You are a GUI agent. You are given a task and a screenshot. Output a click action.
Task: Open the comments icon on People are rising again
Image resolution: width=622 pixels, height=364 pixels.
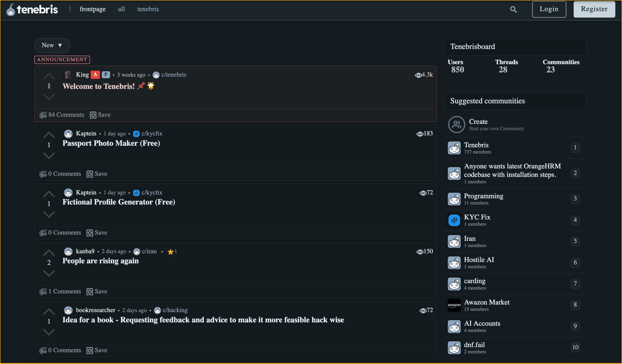(x=43, y=292)
